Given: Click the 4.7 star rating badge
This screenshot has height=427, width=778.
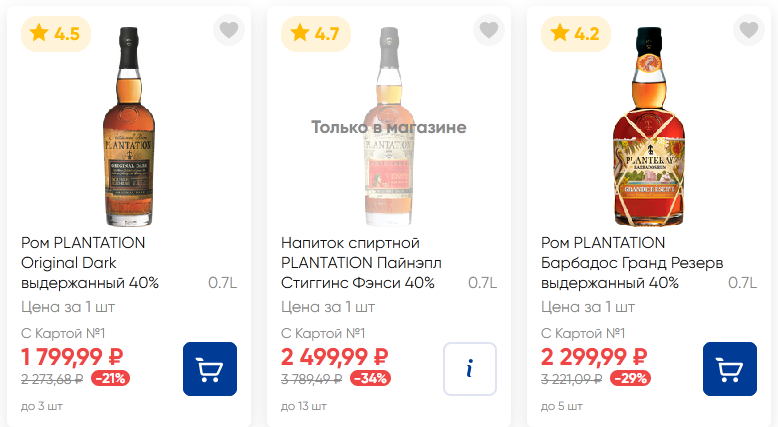Looking at the screenshot, I should point(316,33).
